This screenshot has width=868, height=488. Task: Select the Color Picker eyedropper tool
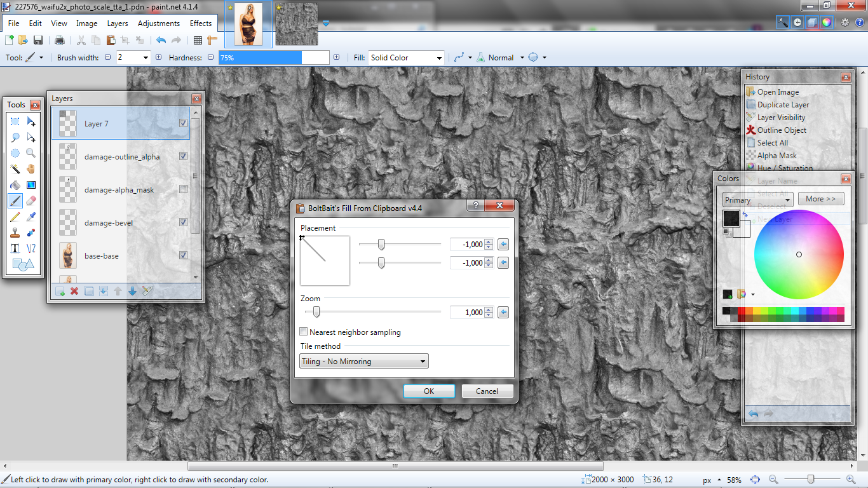31,217
